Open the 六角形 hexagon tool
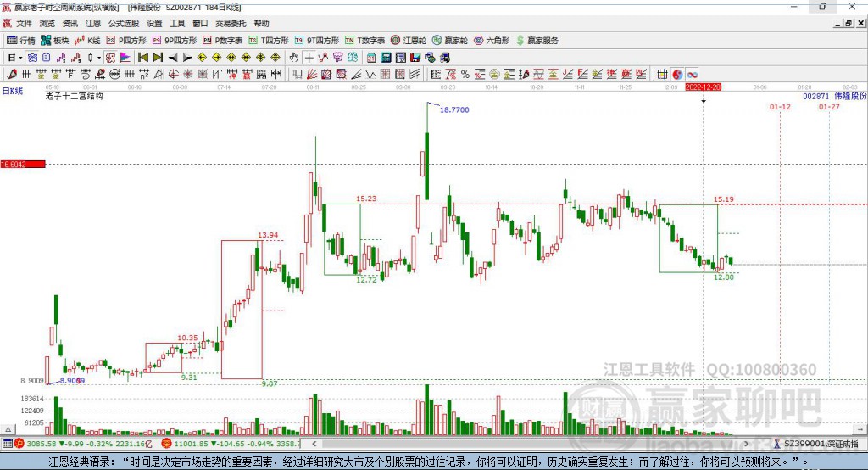This screenshot has width=868, height=470. pyautogui.click(x=492, y=41)
